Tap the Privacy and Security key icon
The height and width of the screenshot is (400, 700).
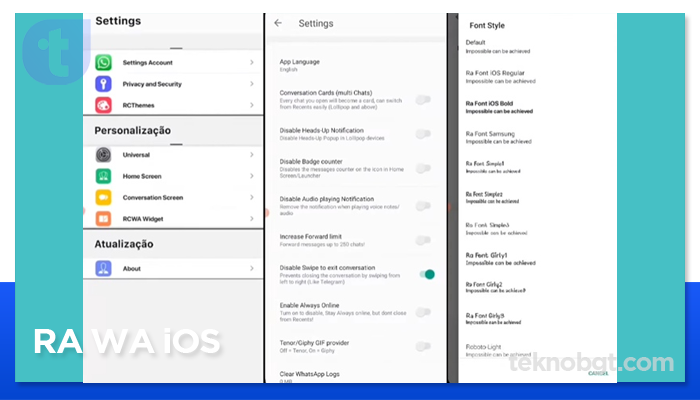coord(104,83)
